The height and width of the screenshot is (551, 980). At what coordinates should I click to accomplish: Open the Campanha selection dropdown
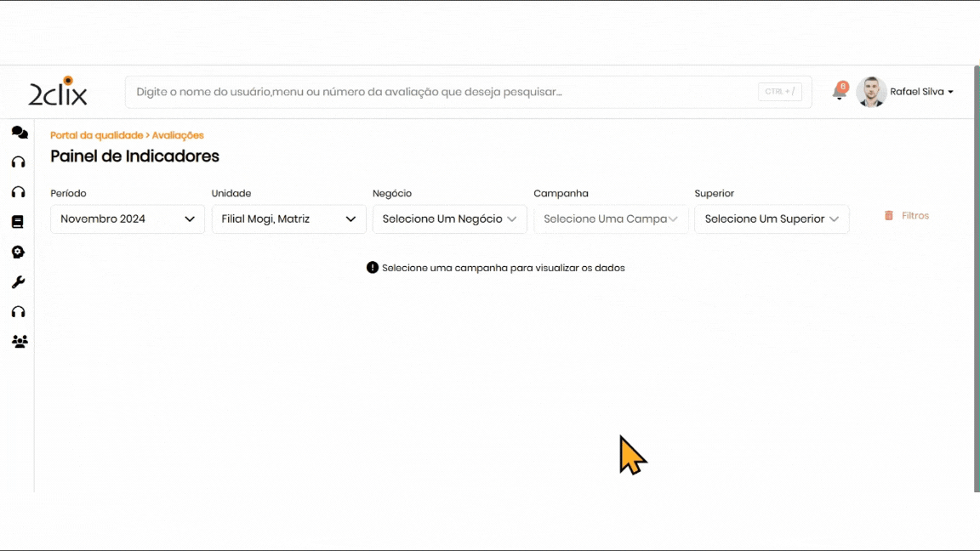click(611, 219)
